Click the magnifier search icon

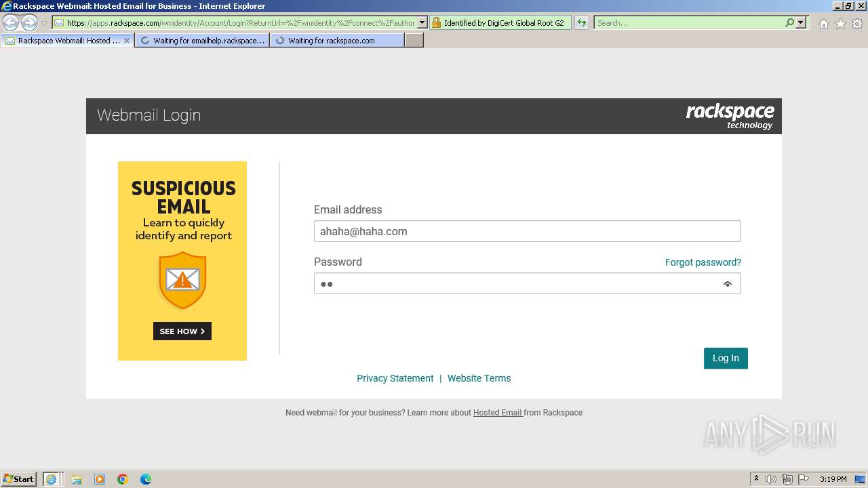pos(789,23)
